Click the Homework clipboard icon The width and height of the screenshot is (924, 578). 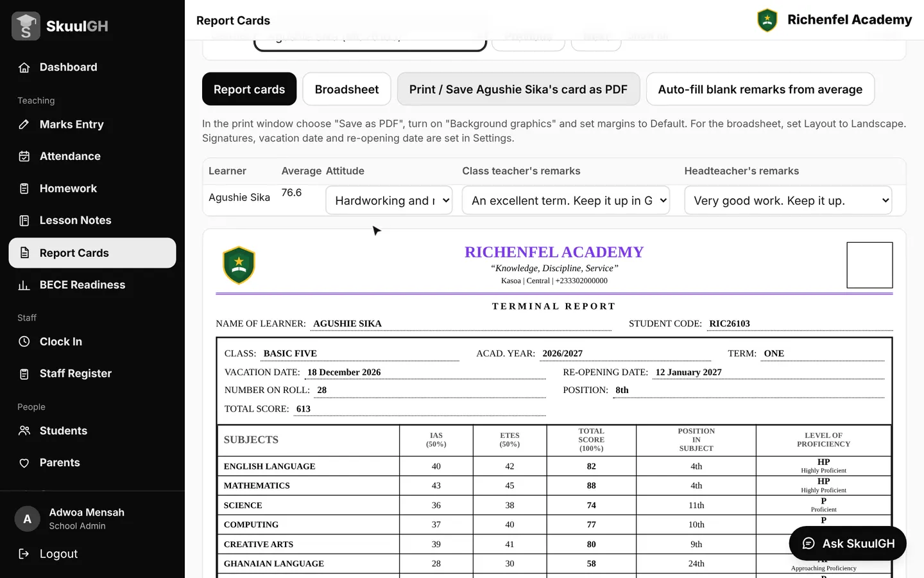click(24, 188)
